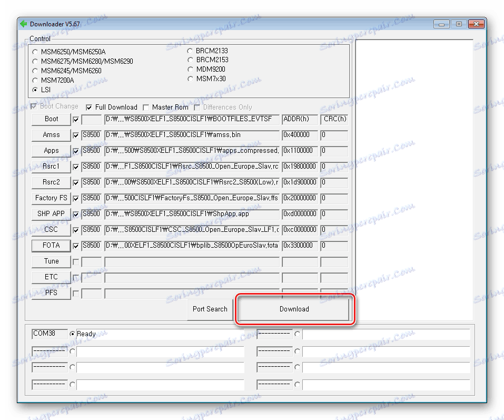Image resolution: width=504 pixels, height=420 pixels.
Task: Click the 0x1100000 address field
Action: pyautogui.click(x=300, y=151)
